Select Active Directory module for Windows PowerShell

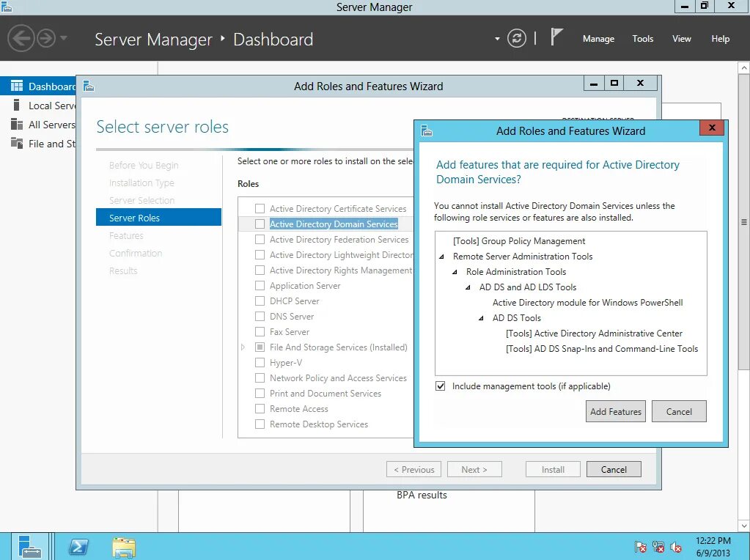(x=587, y=302)
